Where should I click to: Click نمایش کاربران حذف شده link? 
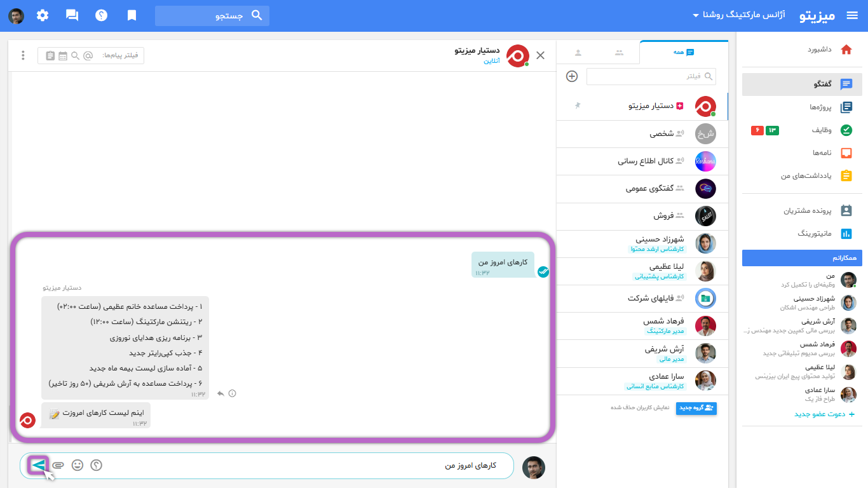(x=641, y=407)
